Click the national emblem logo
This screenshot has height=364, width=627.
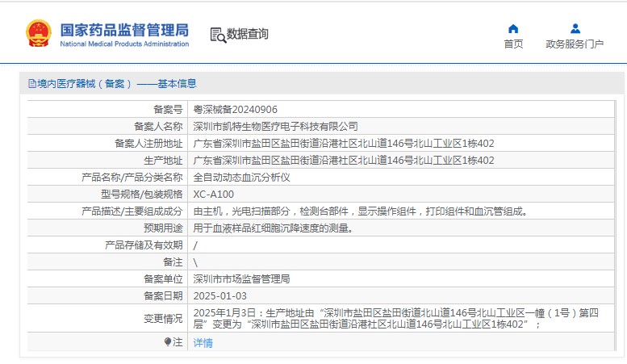39,34
